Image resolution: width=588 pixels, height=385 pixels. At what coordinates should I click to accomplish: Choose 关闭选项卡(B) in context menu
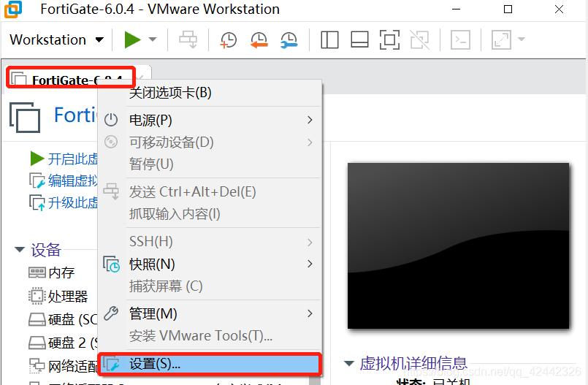pos(209,93)
